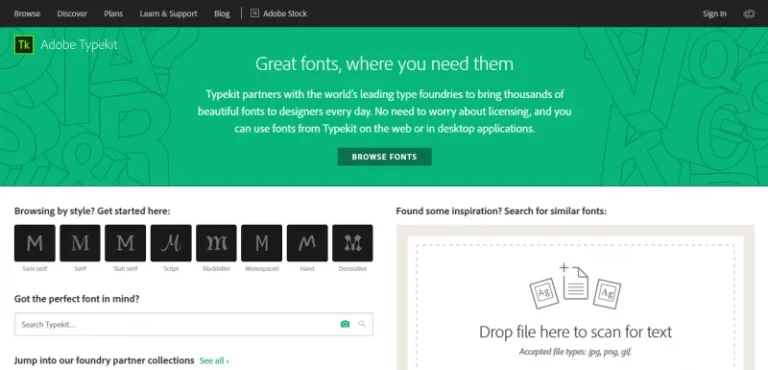Select the Monospaced style icon
Image resolution: width=768 pixels, height=370 pixels.
click(262, 243)
